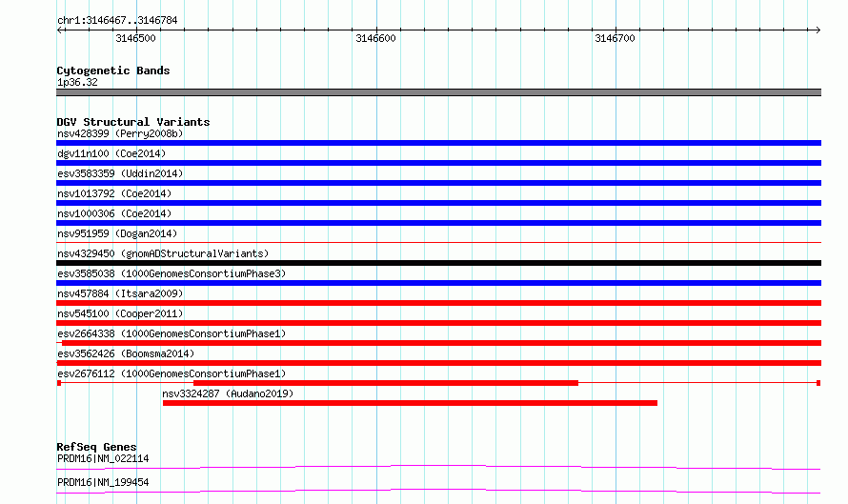Open the nsv1000306 (Coe2014) label

pos(114,213)
